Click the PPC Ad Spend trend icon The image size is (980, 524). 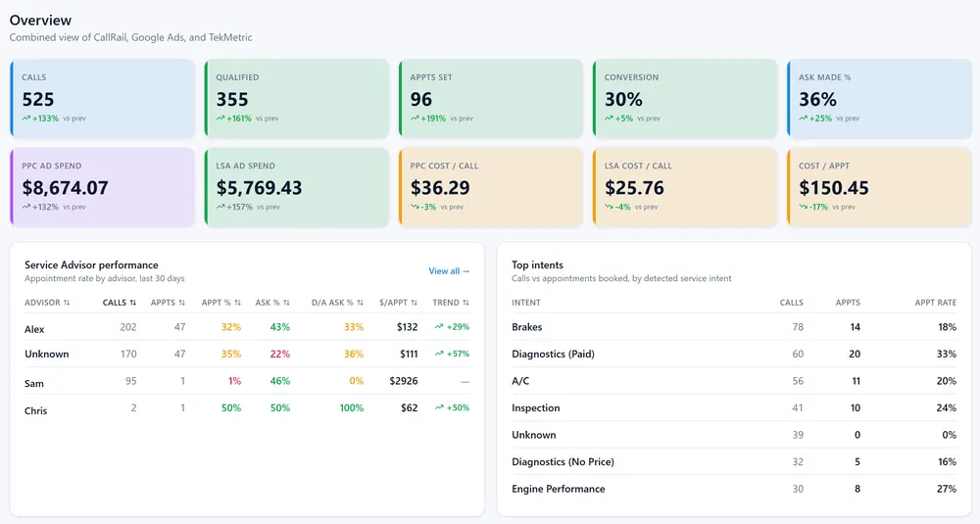[26, 207]
